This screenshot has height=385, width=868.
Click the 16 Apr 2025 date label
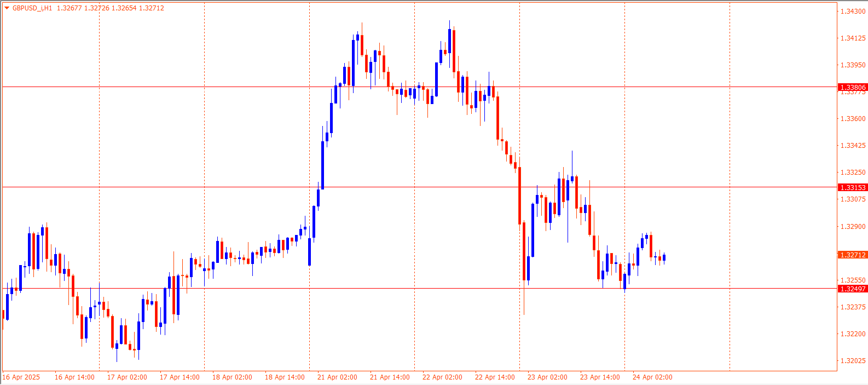click(x=21, y=377)
